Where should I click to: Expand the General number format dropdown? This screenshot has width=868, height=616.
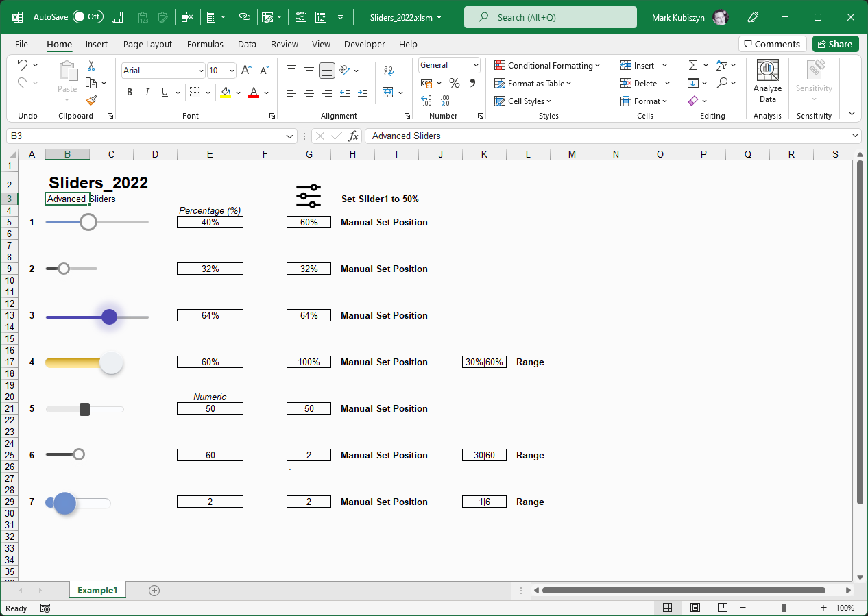pyautogui.click(x=476, y=65)
